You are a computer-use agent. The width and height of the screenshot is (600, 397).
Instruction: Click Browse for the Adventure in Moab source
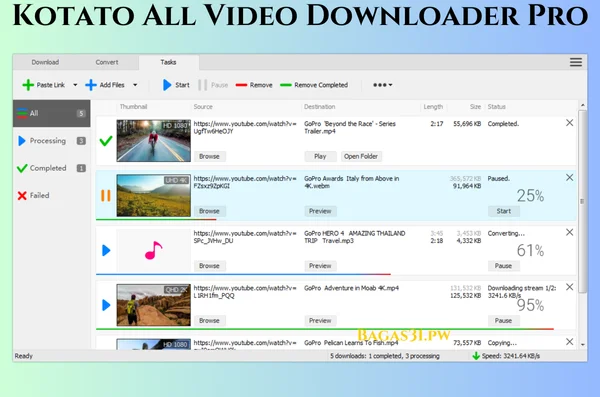pos(209,320)
